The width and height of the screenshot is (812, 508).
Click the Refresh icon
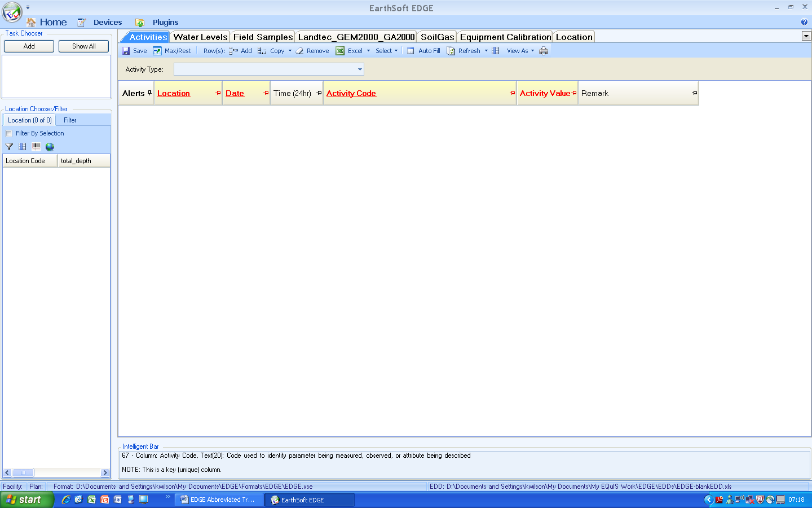click(451, 51)
